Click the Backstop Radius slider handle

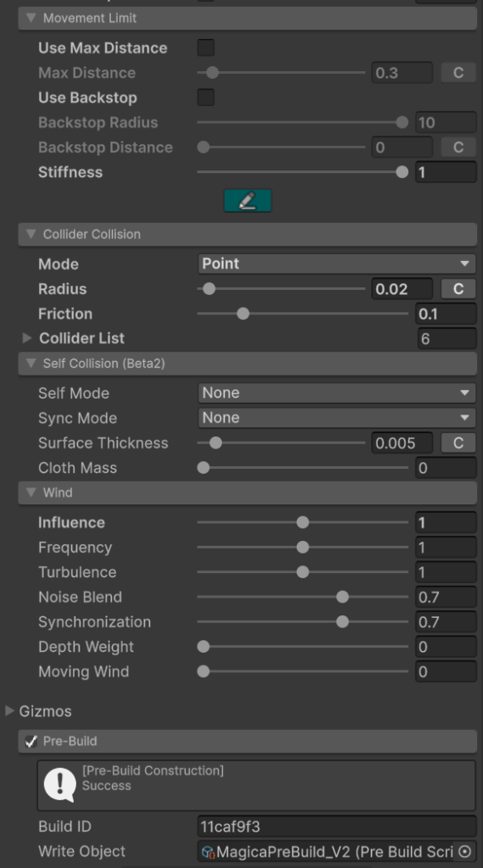[402, 122]
